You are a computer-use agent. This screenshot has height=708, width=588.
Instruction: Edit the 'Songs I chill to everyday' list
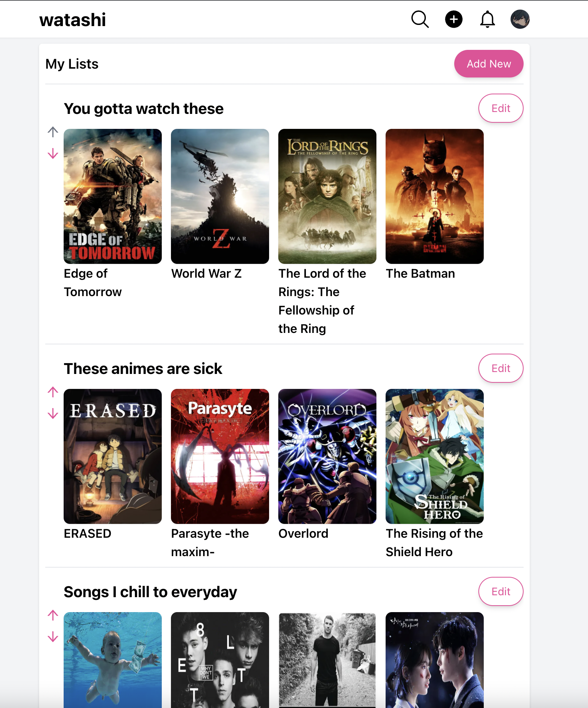tap(501, 591)
